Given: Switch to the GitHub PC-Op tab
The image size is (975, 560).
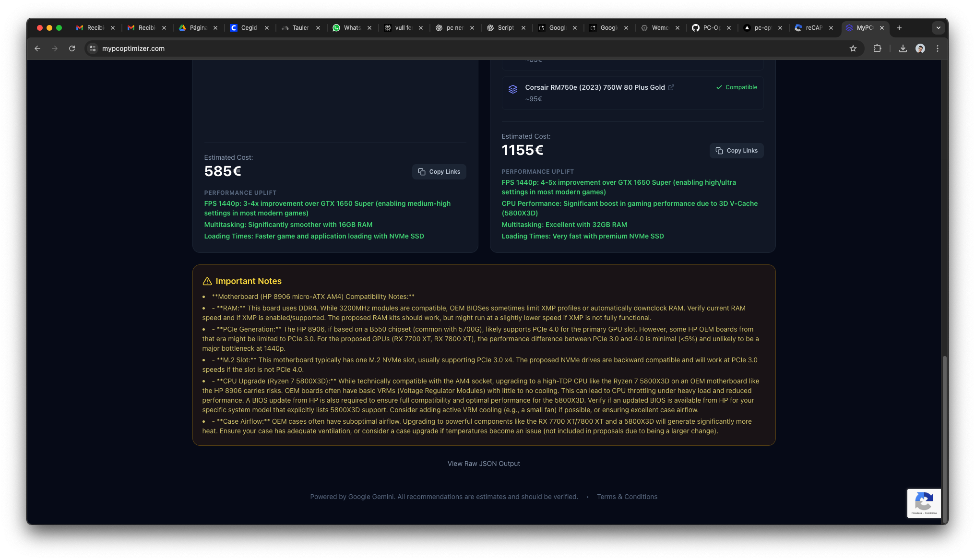Looking at the screenshot, I should (707, 28).
